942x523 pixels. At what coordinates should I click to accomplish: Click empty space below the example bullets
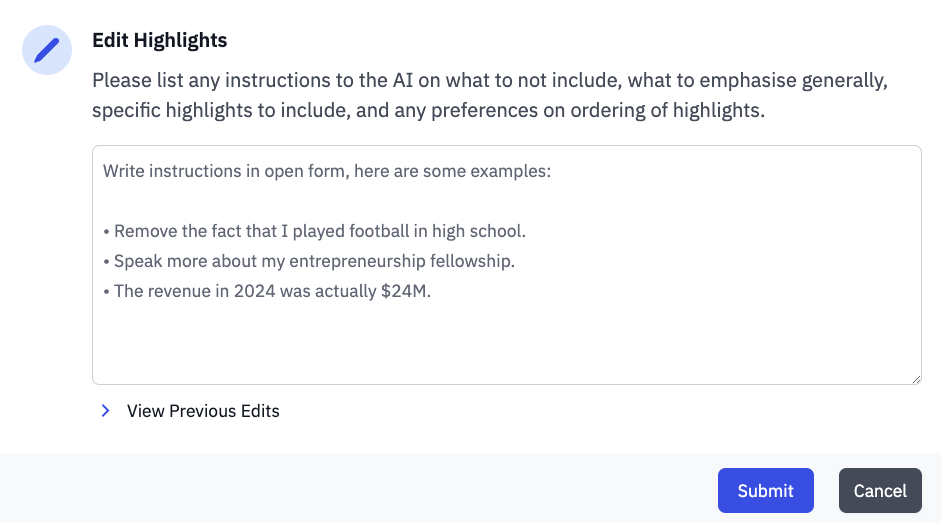[506, 342]
